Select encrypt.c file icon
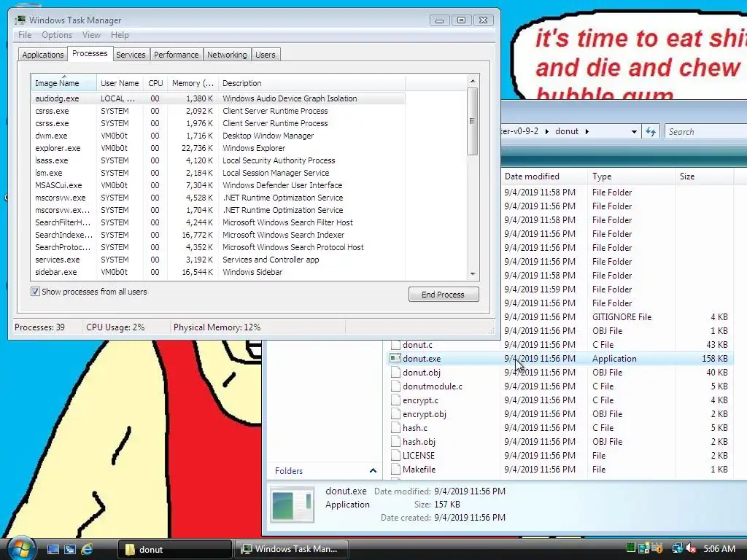Viewport: 747px width, 560px height. pos(395,400)
